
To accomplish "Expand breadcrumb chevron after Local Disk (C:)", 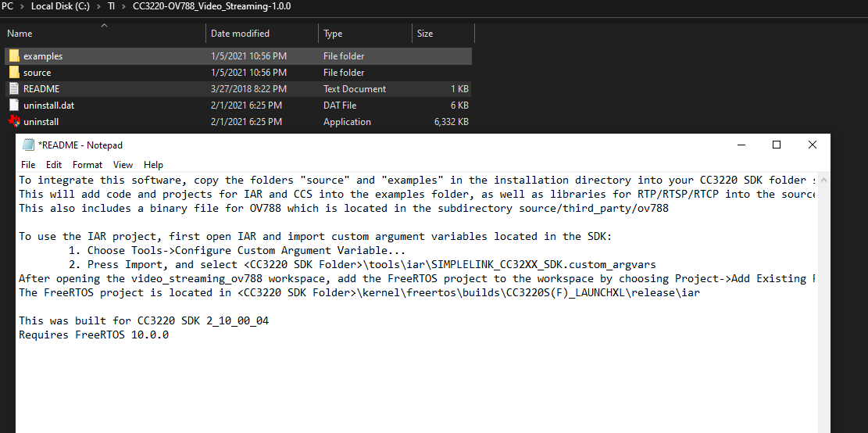I will pos(98,7).
